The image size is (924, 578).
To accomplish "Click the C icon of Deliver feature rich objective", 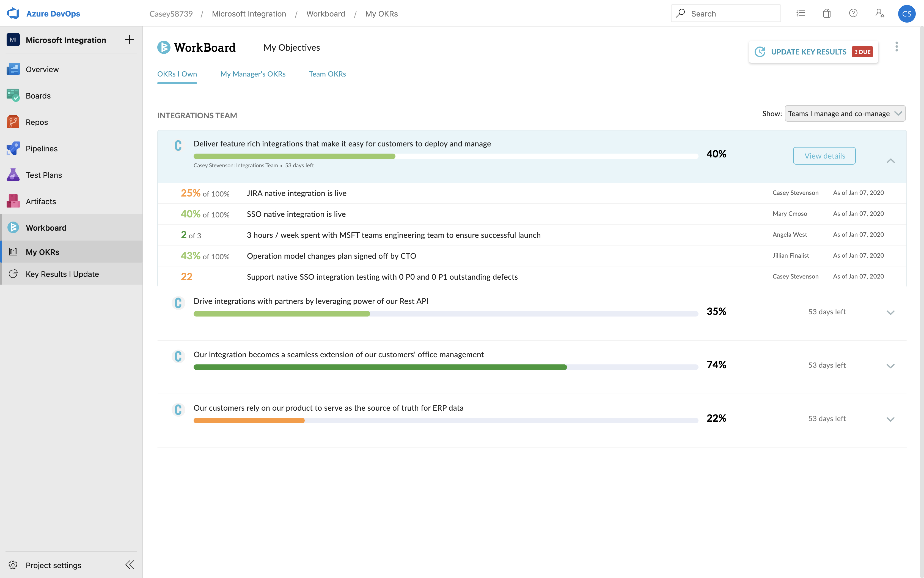I will [178, 146].
